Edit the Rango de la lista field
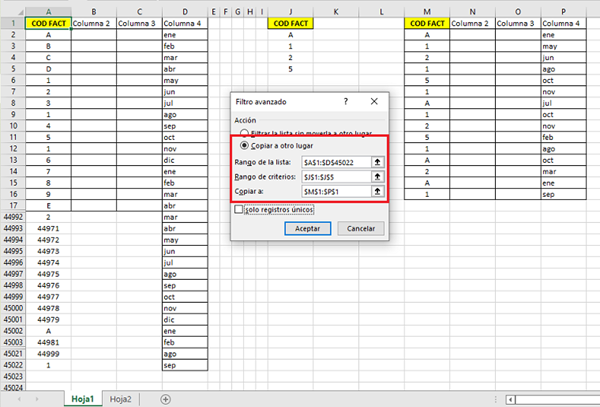The height and width of the screenshot is (407, 600). (x=336, y=162)
